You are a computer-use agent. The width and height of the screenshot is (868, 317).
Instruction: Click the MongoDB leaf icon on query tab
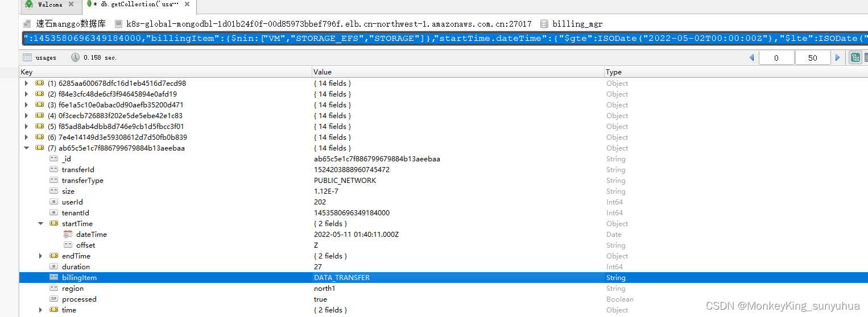point(89,4)
